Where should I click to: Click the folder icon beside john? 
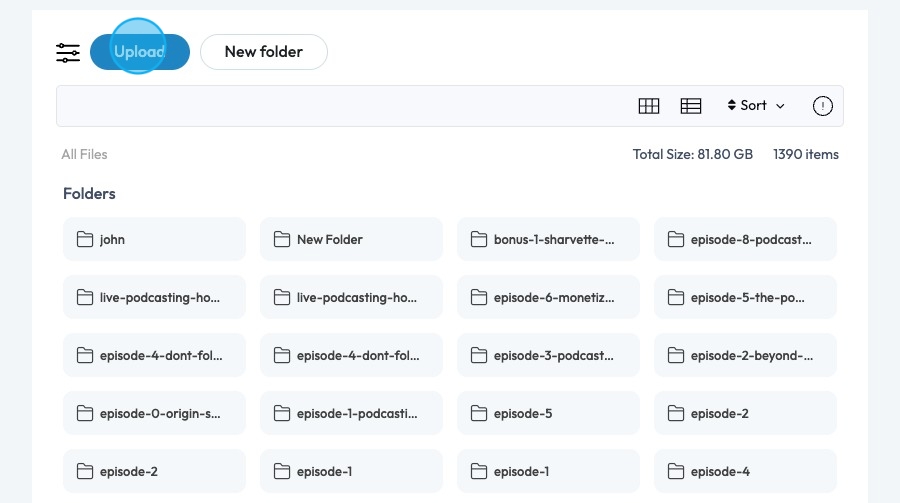pos(85,240)
